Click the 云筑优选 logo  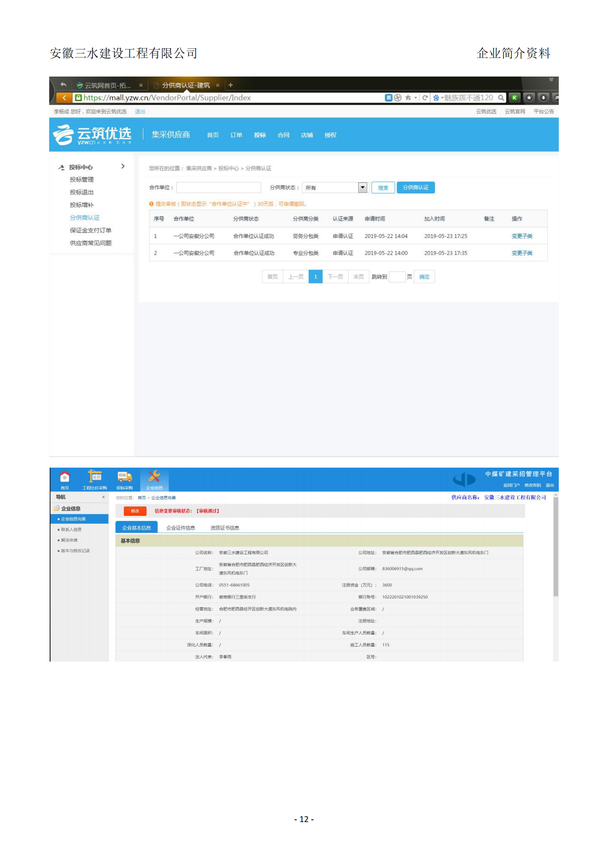[x=92, y=135]
